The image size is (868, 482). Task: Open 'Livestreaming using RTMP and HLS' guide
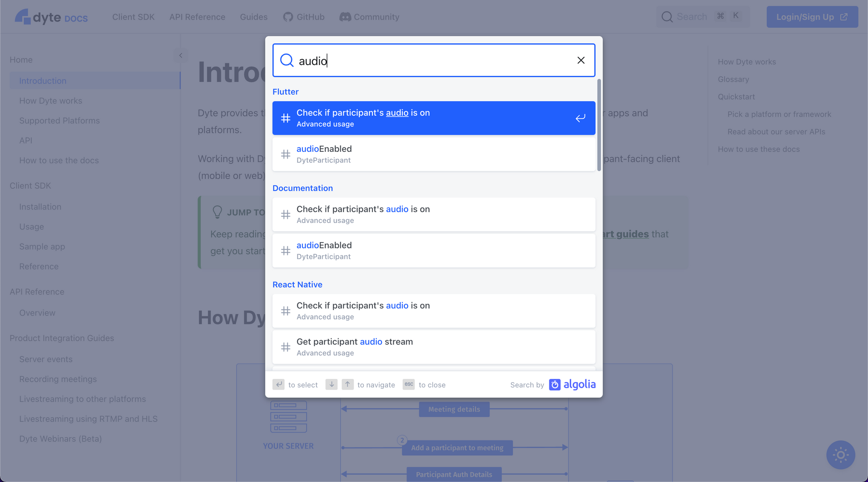pyautogui.click(x=88, y=419)
